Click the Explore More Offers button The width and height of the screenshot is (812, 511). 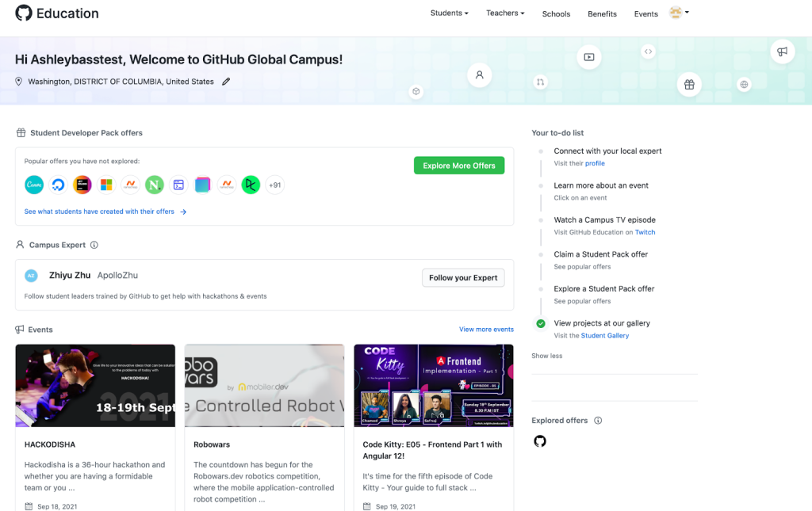tap(459, 166)
